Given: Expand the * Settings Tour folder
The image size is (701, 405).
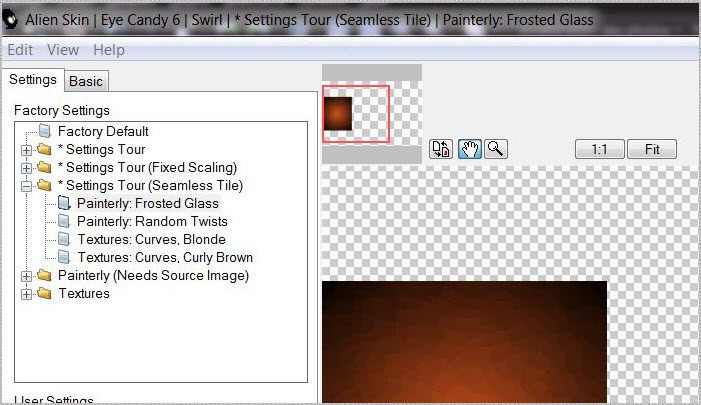Looking at the screenshot, I should [x=26, y=150].
